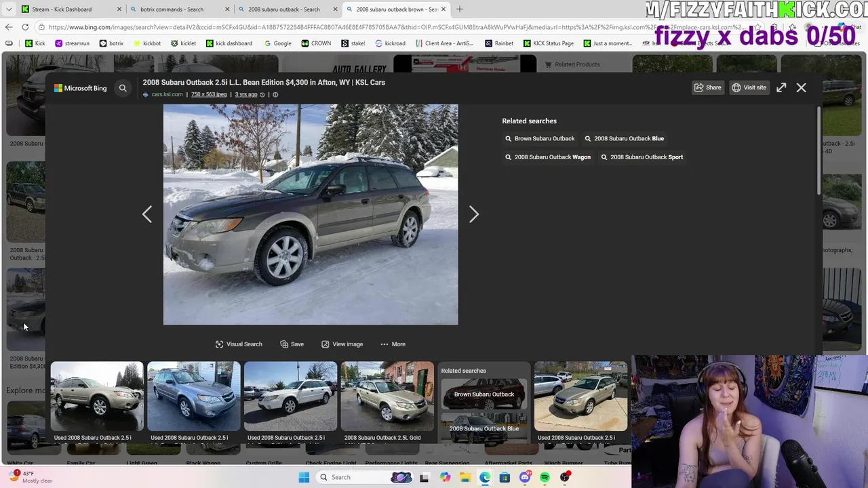Viewport: 868px width, 488px height.
Task: Go back with the browser back arrow
Action: tap(9, 27)
